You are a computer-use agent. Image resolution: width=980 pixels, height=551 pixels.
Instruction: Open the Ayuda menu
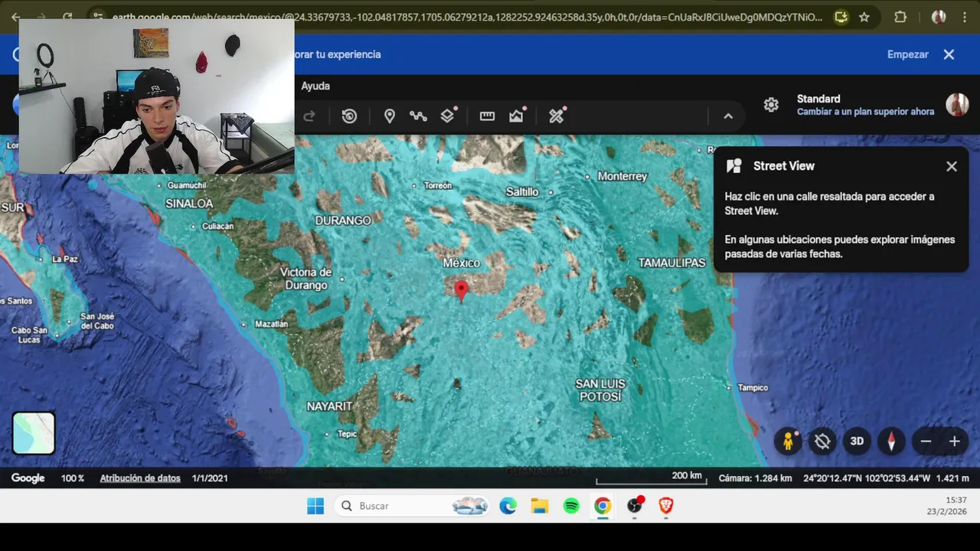coord(315,86)
